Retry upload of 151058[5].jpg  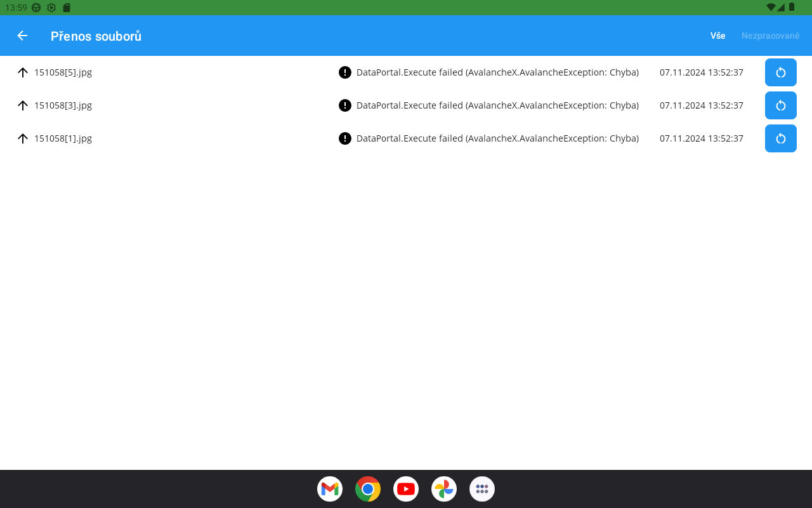(x=780, y=72)
